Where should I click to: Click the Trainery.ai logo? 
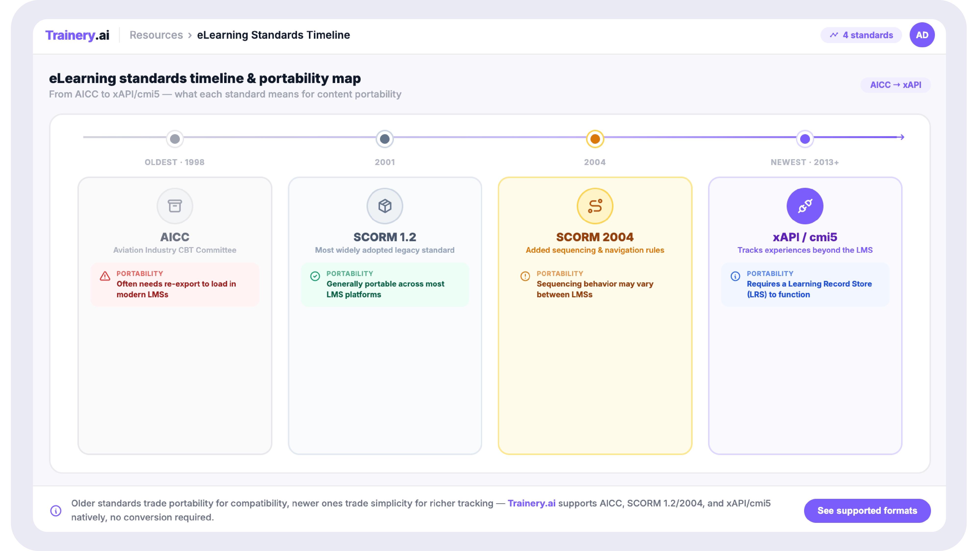click(x=77, y=35)
